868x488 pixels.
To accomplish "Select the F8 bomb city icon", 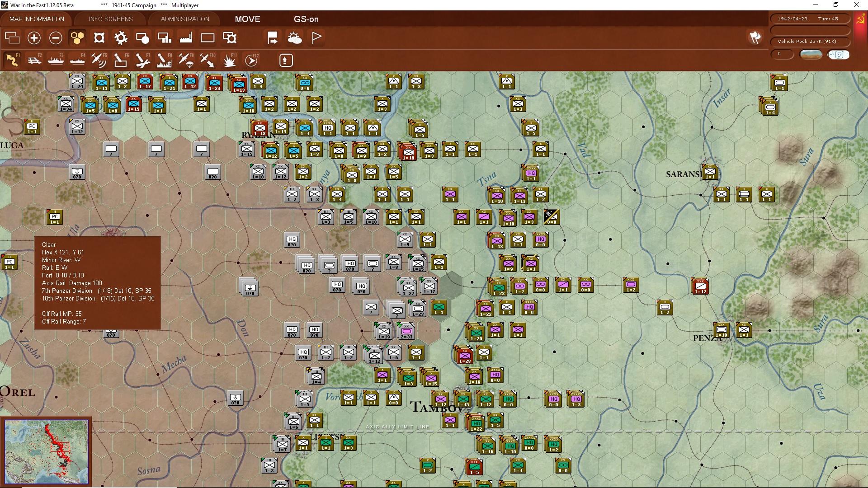I will [164, 60].
